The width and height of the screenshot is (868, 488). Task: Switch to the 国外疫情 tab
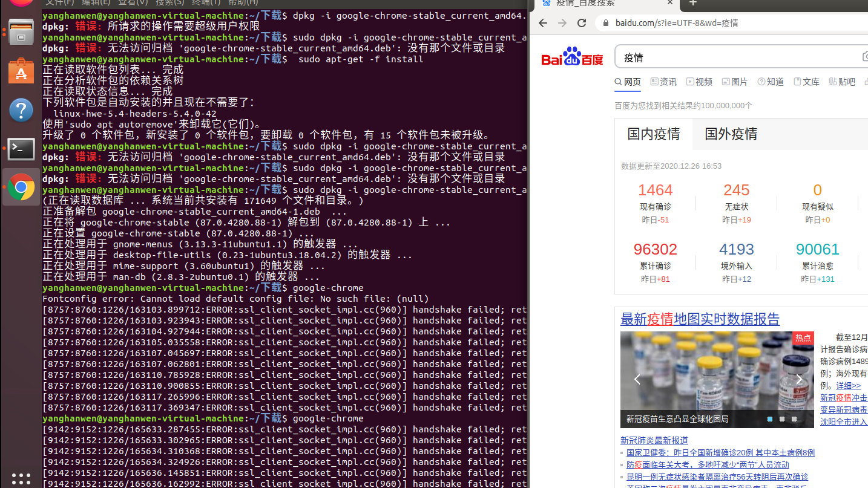pos(731,134)
